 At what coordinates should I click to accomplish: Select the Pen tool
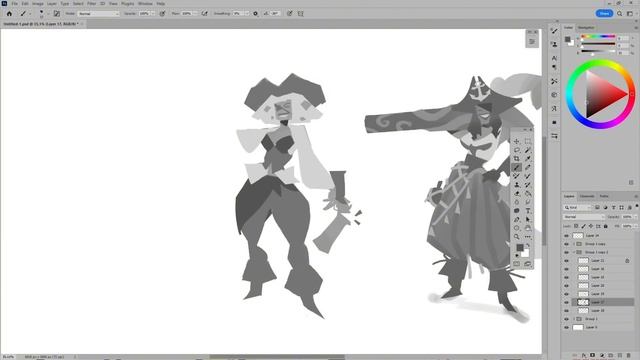(x=516, y=220)
